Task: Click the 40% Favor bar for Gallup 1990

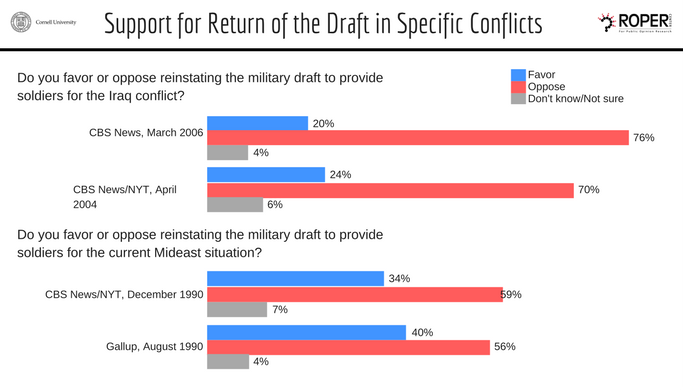Action: [307, 332]
